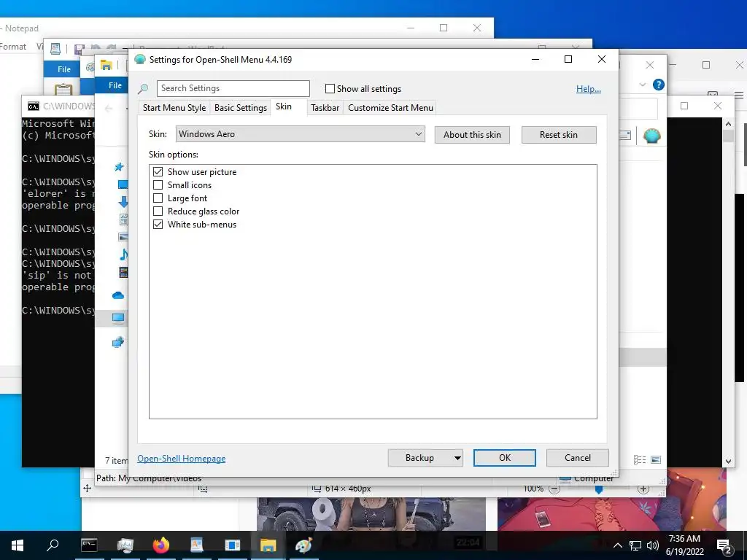Viewport: 747px width, 560px height.
Task: Show hidden tray icons chevron
Action: [x=617, y=545]
